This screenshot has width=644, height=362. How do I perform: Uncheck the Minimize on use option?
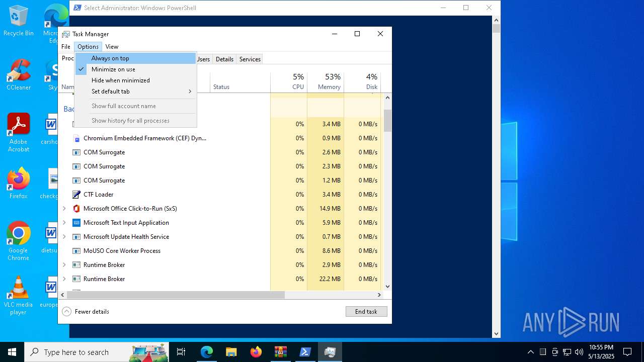pyautogui.click(x=135, y=69)
